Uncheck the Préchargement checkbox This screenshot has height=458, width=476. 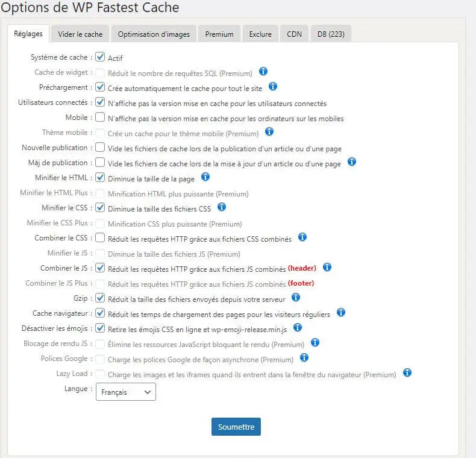pyautogui.click(x=100, y=87)
